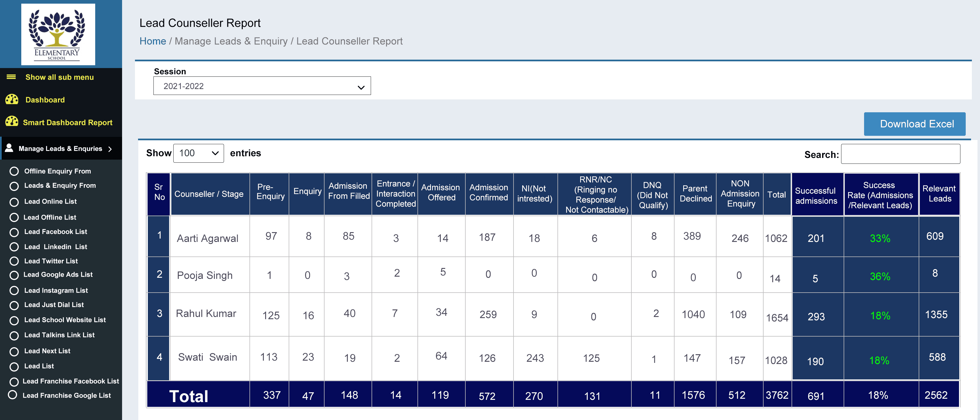Viewport: 980px width, 420px height.
Task: Sort by Counseller / Stage column header
Action: click(x=210, y=194)
